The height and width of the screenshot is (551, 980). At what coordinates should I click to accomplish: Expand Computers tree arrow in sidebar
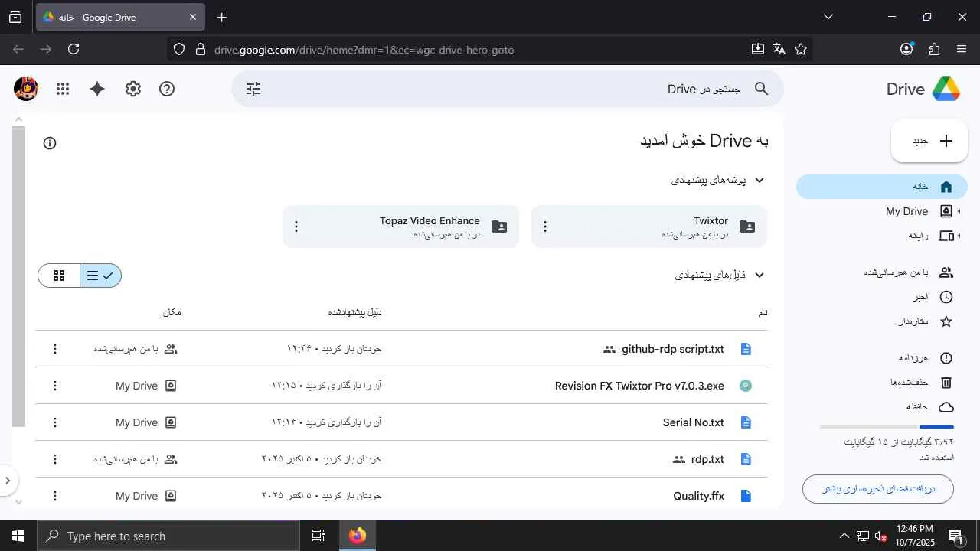[x=959, y=236]
